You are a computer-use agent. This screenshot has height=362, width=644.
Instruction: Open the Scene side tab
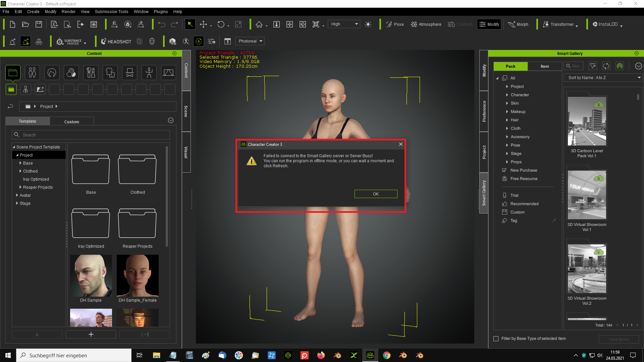(x=186, y=111)
